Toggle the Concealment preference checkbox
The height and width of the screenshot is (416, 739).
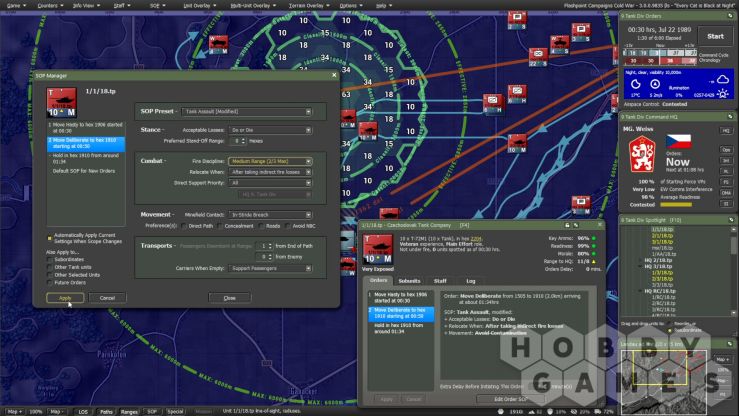221,226
